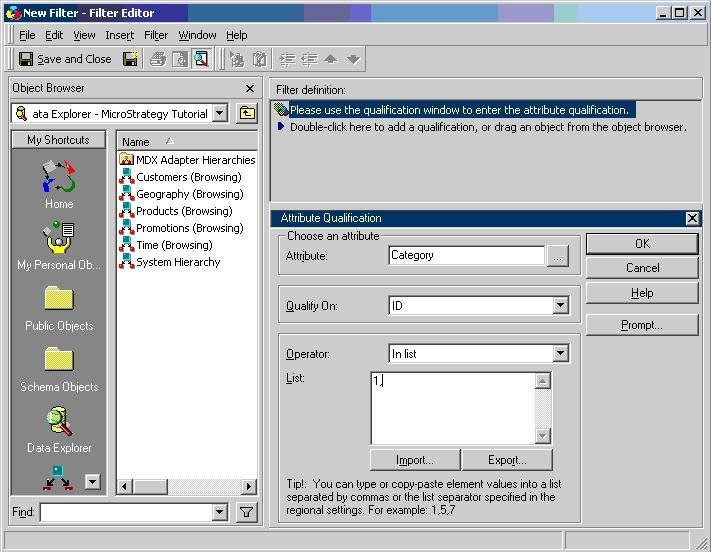Image resolution: width=711 pixels, height=552 pixels.
Task: Click the Import... button
Action: tap(415, 460)
